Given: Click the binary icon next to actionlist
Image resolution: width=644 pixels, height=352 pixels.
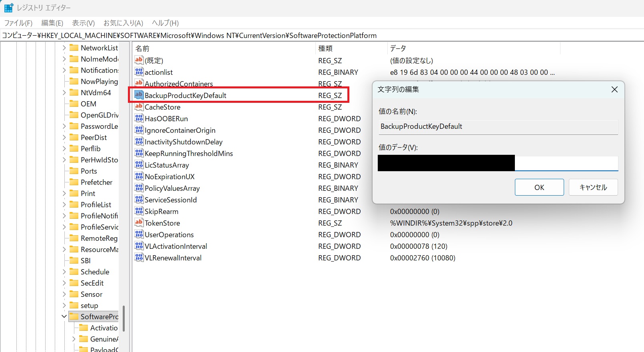Looking at the screenshot, I should pos(139,72).
